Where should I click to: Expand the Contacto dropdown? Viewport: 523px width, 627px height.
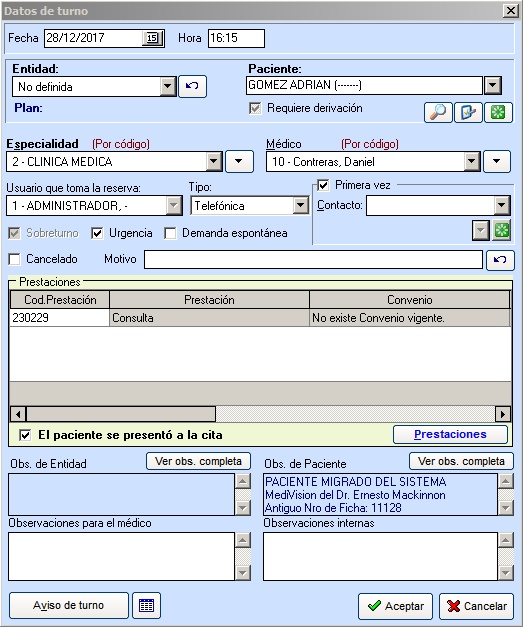(x=502, y=206)
